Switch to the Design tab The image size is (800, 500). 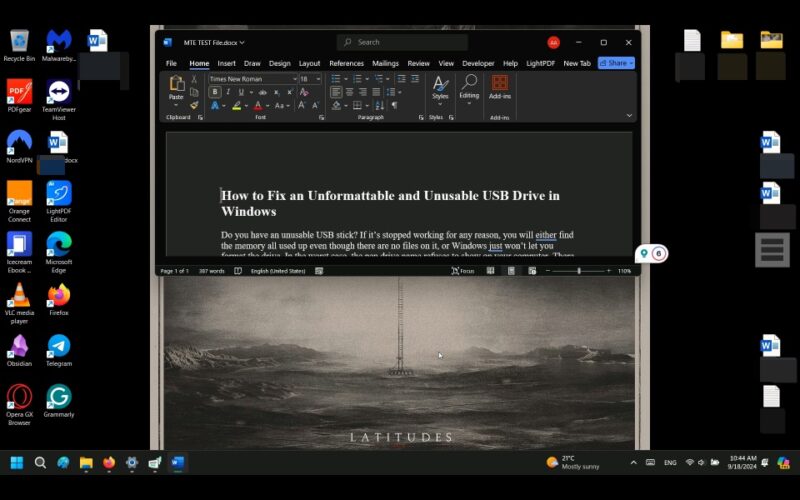tap(280, 63)
